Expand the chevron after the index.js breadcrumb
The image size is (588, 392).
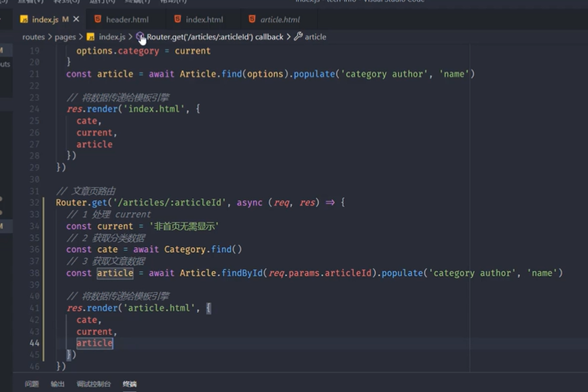130,37
